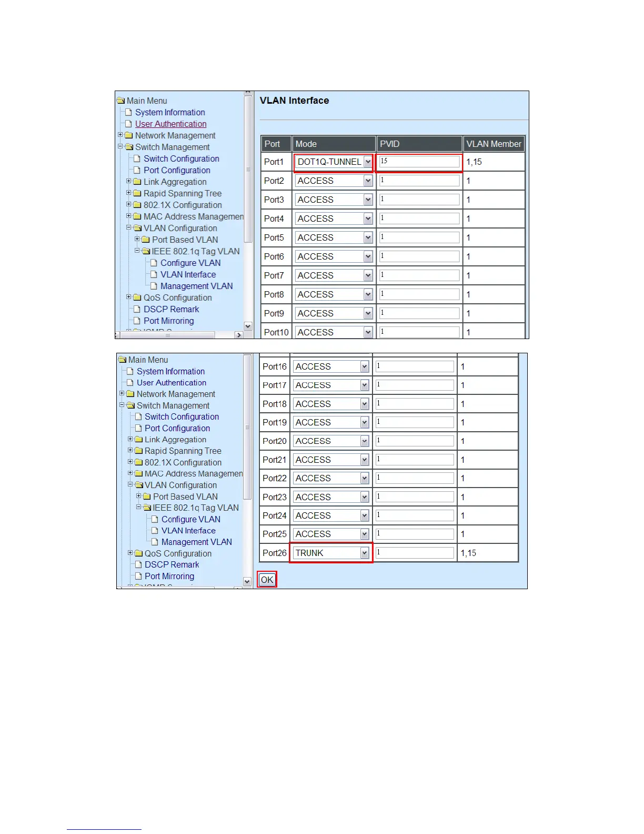644x834 pixels.
Task: Open System Information link in bottom screenshot
Action: (x=170, y=371)
